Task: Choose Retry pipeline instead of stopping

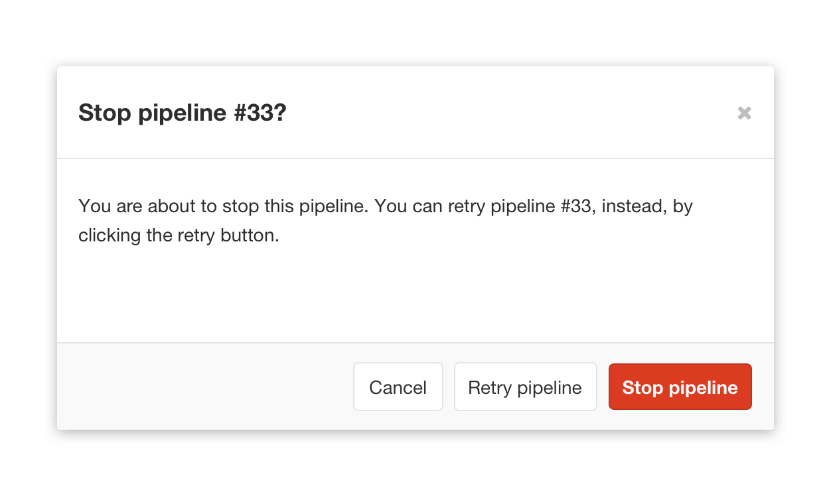Action: (525, 387)
